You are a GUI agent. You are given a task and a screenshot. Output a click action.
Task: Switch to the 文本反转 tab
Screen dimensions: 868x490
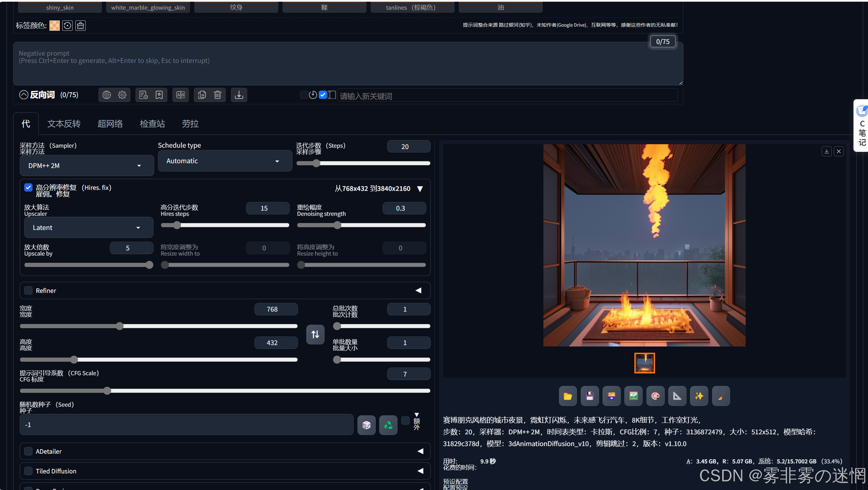pos(64,124)
